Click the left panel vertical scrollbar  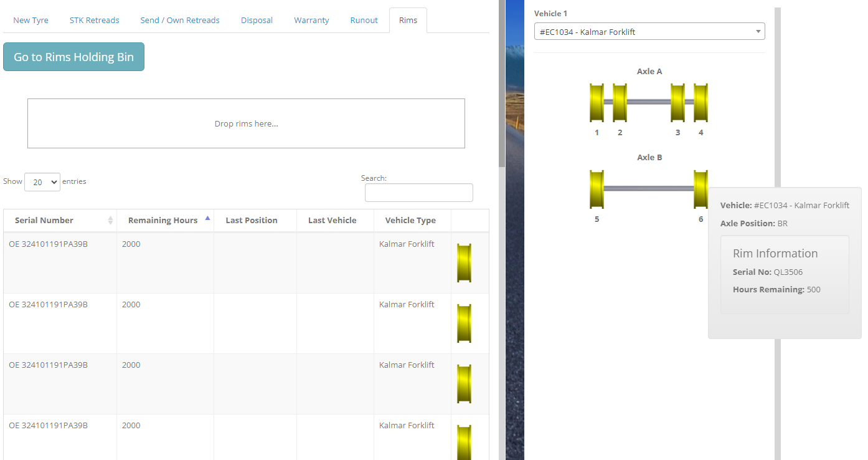[x=502, y=93]
